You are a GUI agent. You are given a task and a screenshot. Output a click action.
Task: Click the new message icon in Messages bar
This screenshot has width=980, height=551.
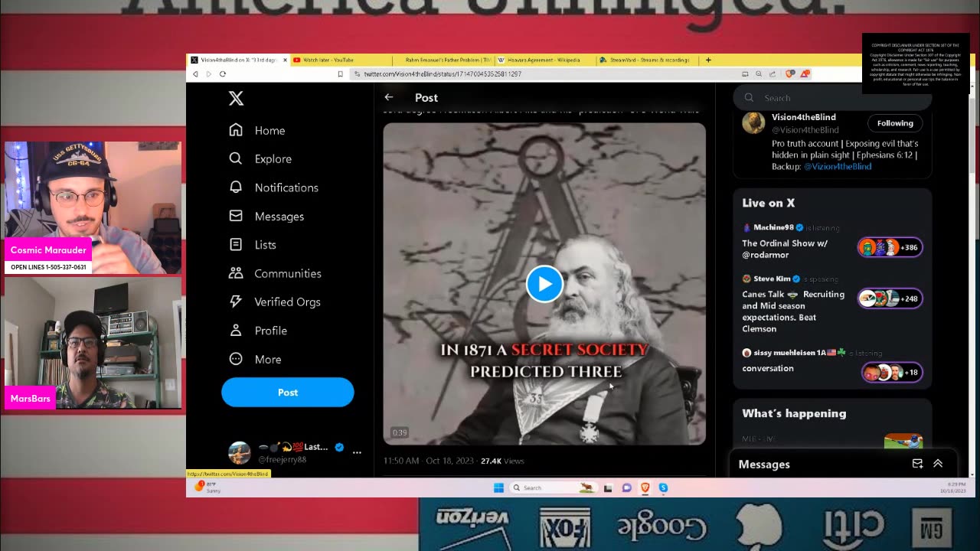point(917,464)
